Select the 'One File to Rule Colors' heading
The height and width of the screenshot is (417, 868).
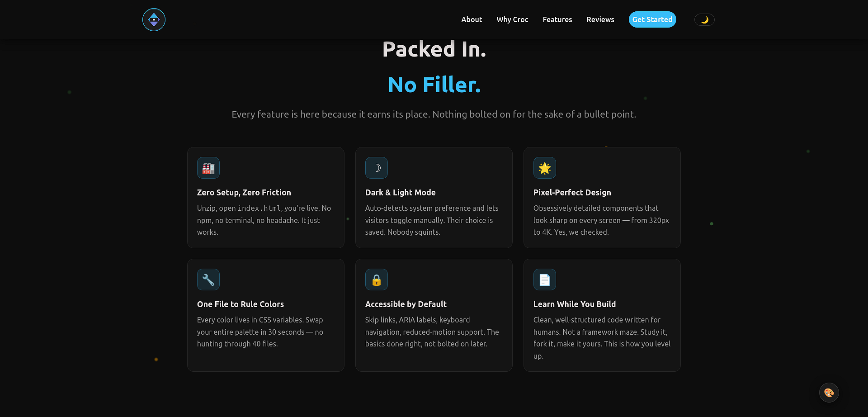[x=241, y=304]
